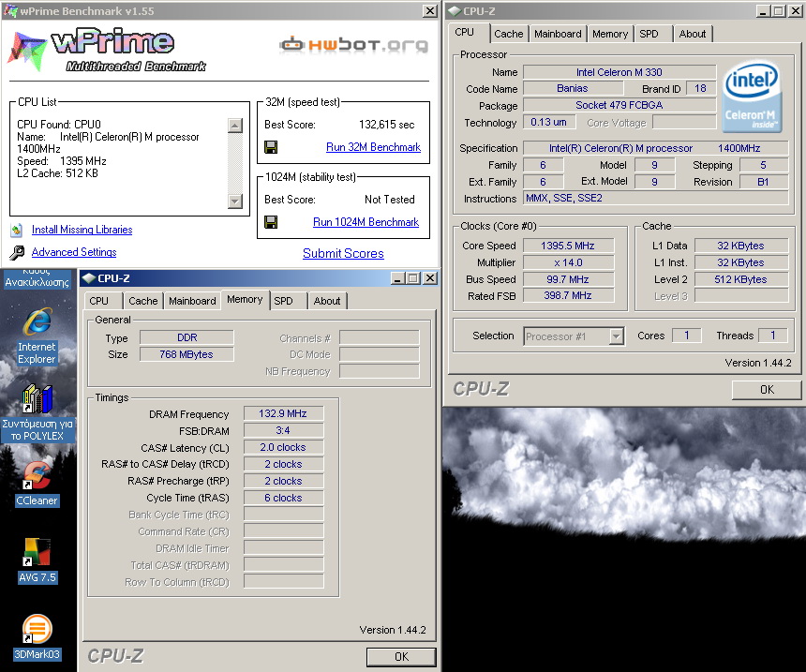806x672 pixels.
Task: Click the Intel Celeron M logo
Action: coord(752,97)
